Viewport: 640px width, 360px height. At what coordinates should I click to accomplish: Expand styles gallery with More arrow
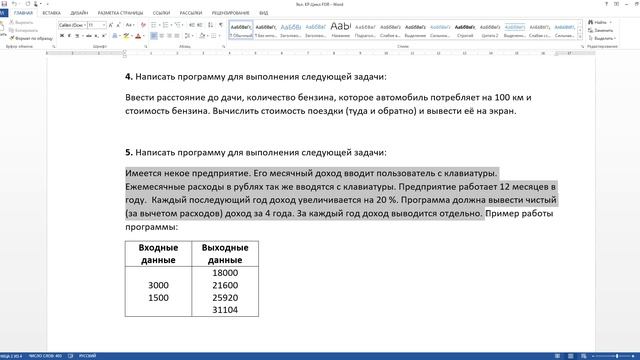pos(580,37)
